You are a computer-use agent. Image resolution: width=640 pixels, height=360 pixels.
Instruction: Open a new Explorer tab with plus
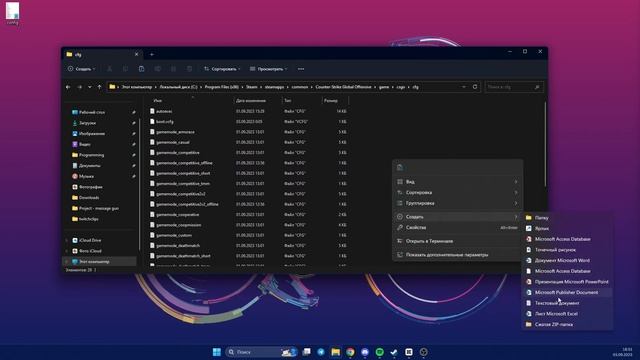152,54
